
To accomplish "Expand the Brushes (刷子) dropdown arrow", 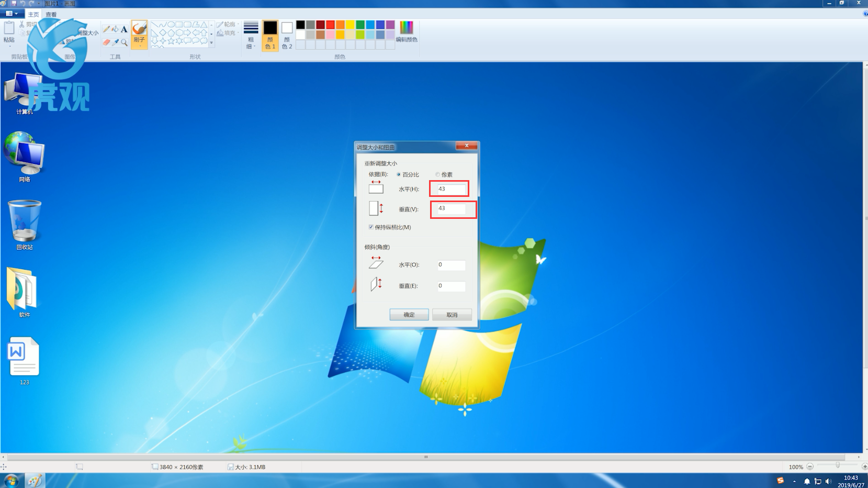I will click(140, 46).
